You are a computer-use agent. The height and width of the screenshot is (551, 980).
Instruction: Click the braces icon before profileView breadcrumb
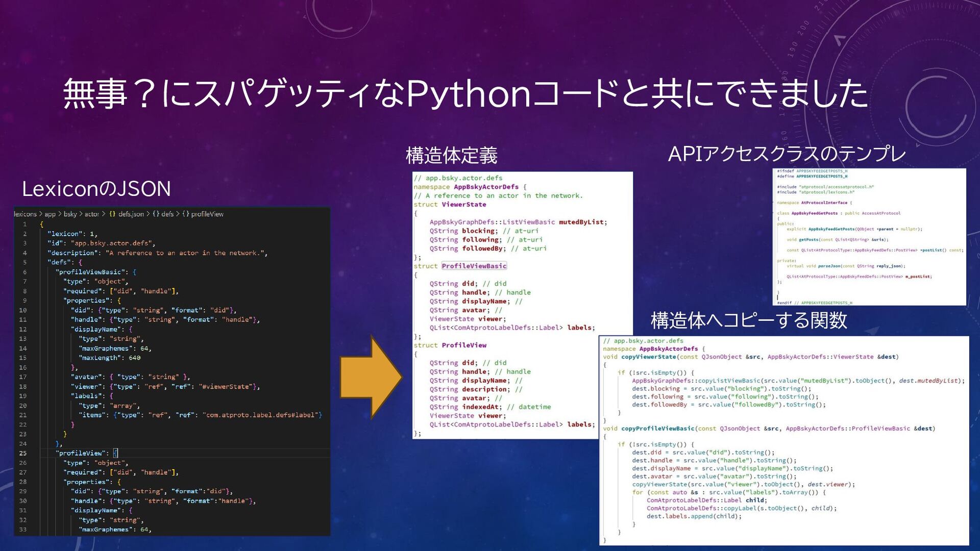click(185, 214)
